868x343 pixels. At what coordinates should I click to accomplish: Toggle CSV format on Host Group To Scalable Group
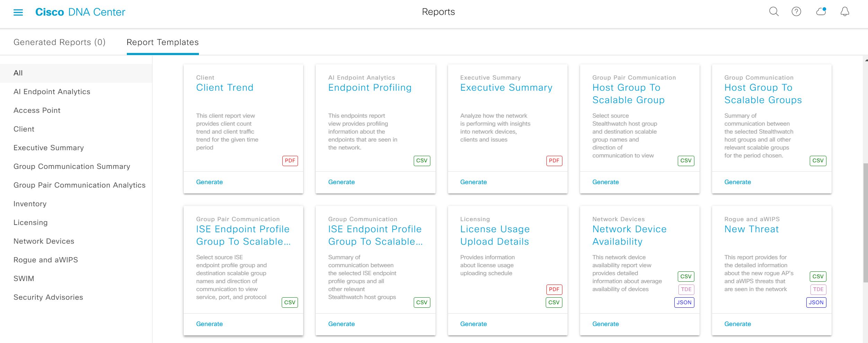[686, 161]
